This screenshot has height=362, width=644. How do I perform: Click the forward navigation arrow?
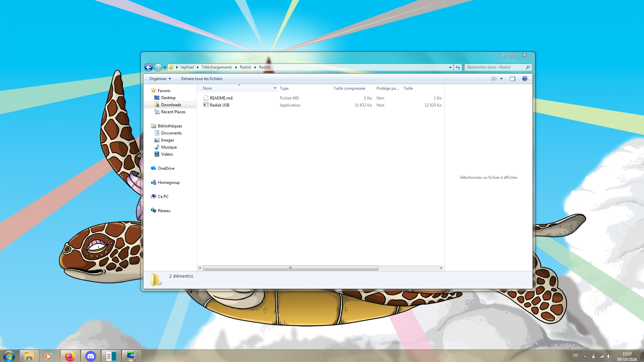tap(158, 67)
